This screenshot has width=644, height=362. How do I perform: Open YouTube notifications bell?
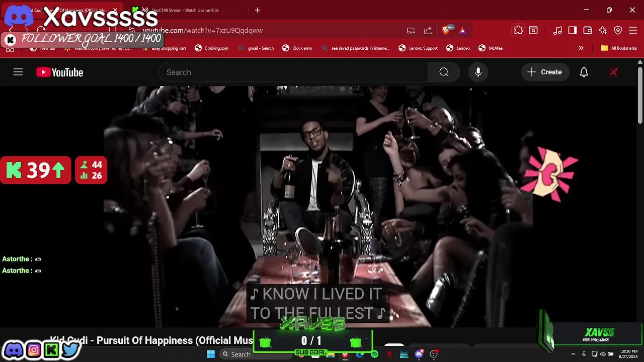(x=584, y=72)
